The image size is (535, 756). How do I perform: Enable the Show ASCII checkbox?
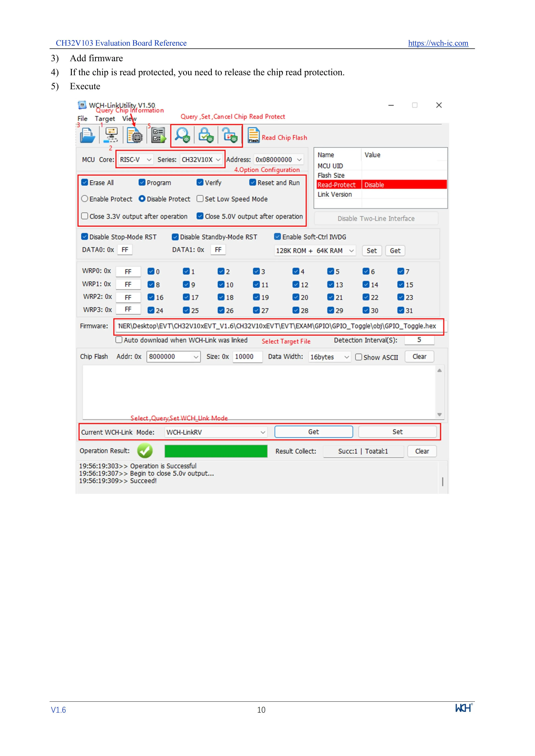(359, 357)
